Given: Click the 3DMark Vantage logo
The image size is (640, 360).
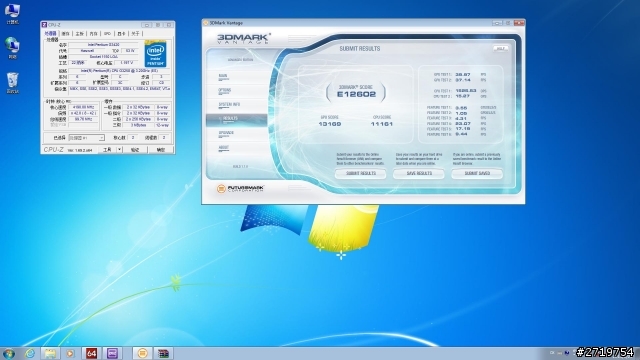Looking at the screenshot, I should [x=243, y=39].
